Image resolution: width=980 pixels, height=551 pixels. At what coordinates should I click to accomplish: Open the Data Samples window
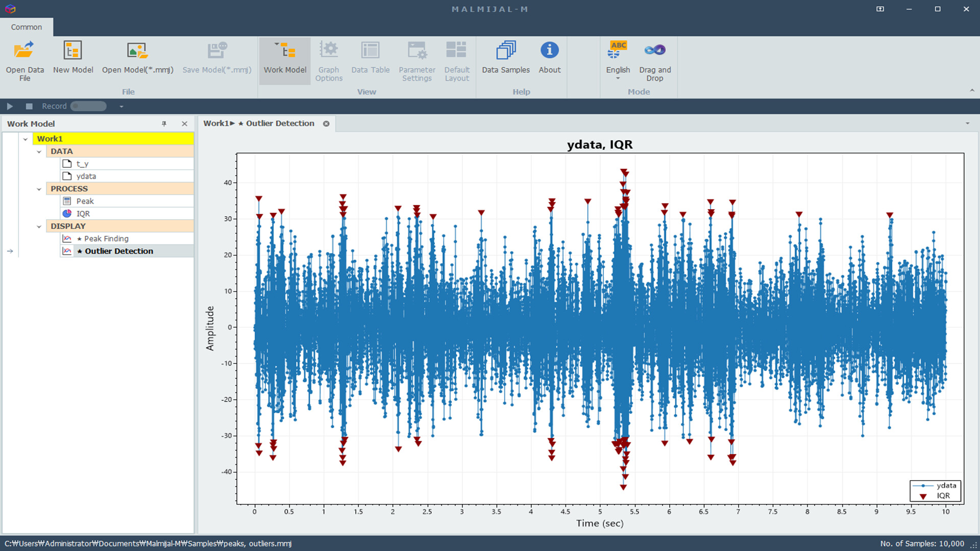505,51
